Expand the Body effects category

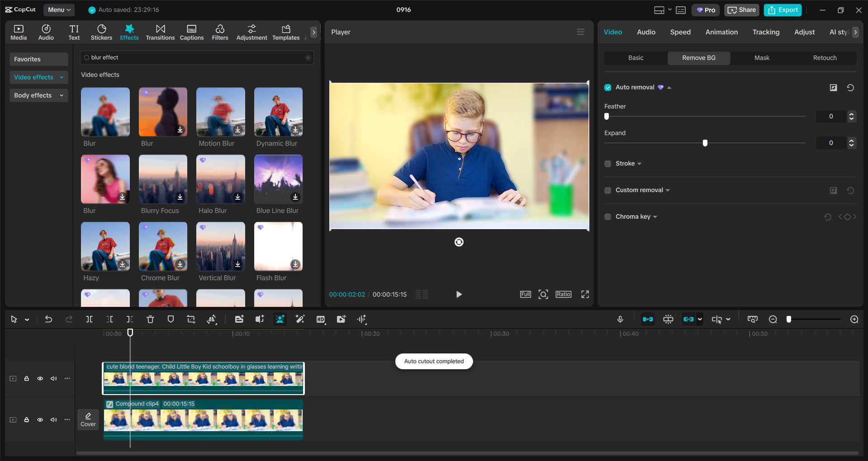tap(38, 95)
